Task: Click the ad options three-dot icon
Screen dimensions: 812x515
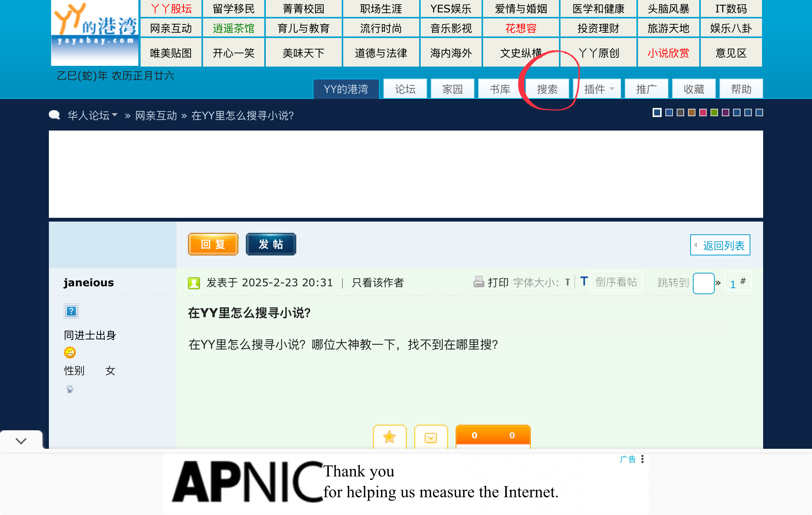Action: click(x=642, y=459)
